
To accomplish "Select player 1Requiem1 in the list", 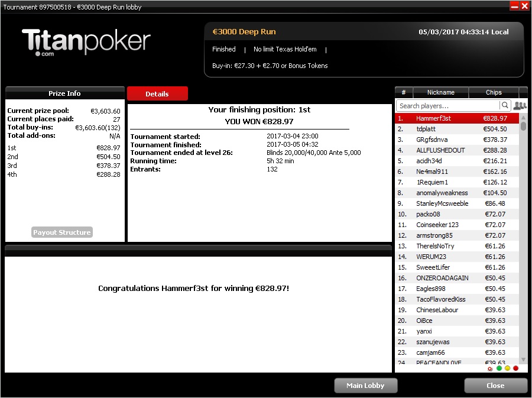I will click(457, 182).
